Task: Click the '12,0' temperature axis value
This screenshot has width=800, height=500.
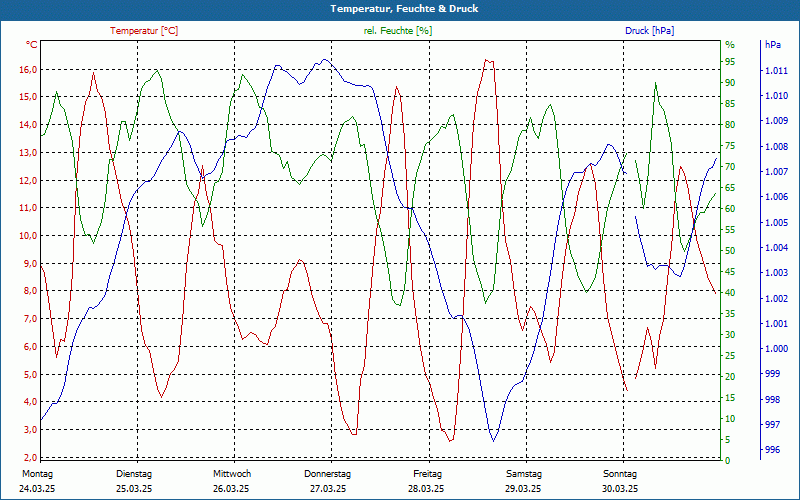Action: (28, 180)
